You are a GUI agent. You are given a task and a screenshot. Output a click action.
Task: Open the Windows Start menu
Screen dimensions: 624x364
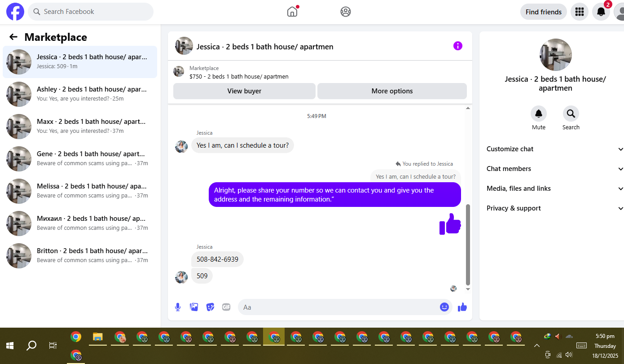click(x=10, y=346)
